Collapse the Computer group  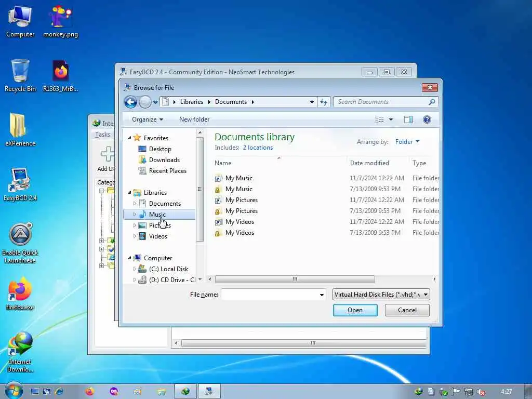coord(129,258)
